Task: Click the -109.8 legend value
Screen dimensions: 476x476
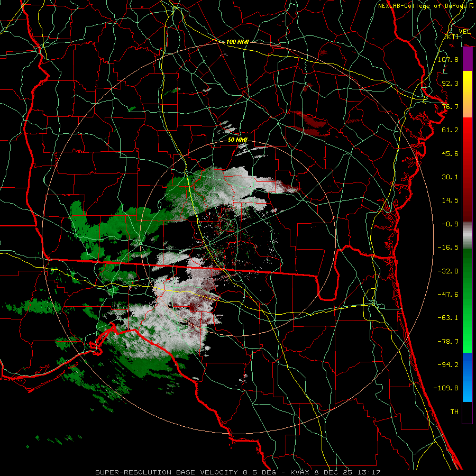Action: pyautogui.click(x=446, y=388)
